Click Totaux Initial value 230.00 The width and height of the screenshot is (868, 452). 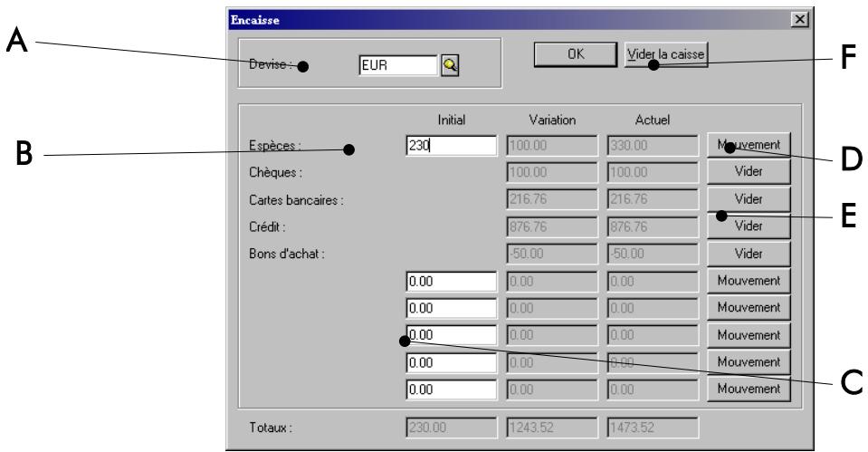click(x=451, y=428)
